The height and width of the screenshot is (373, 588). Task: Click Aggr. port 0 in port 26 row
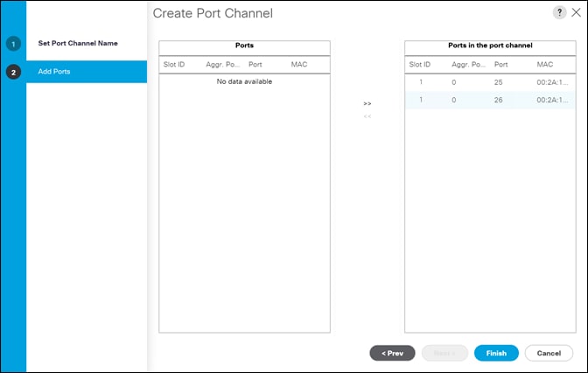pyautogui.click(x=454, y=100)
